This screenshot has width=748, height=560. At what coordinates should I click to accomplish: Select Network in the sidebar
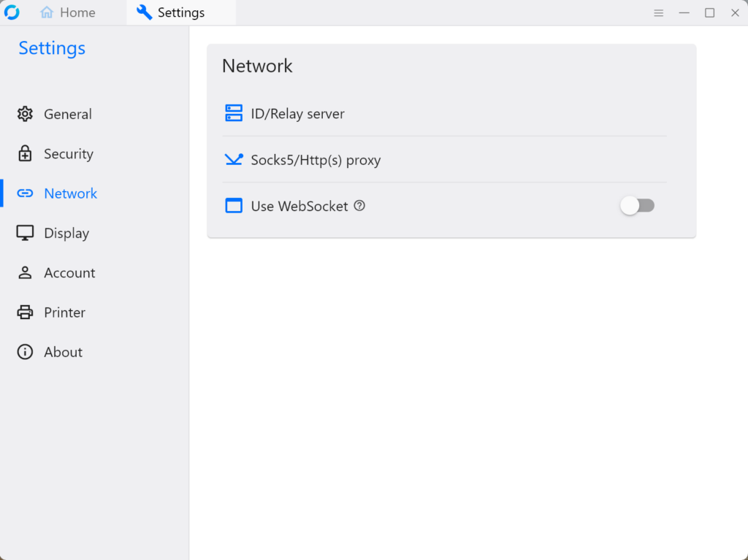pyautogui.click(x=70, y=193)
